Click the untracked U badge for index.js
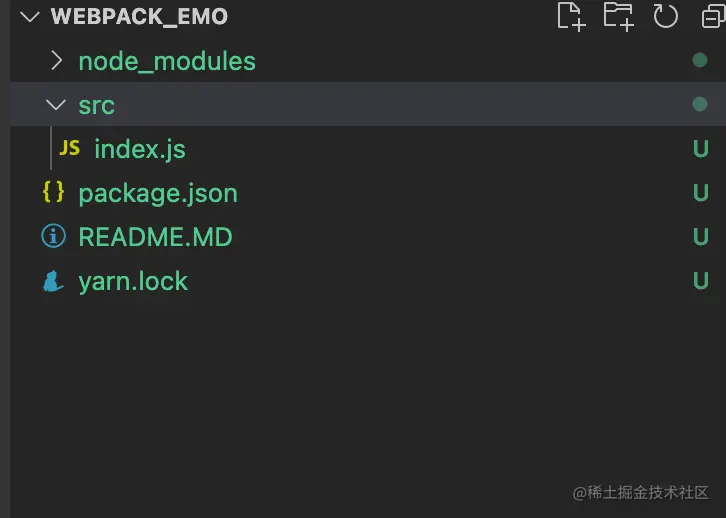Screen dimensions: 726x518 (701, 149)
